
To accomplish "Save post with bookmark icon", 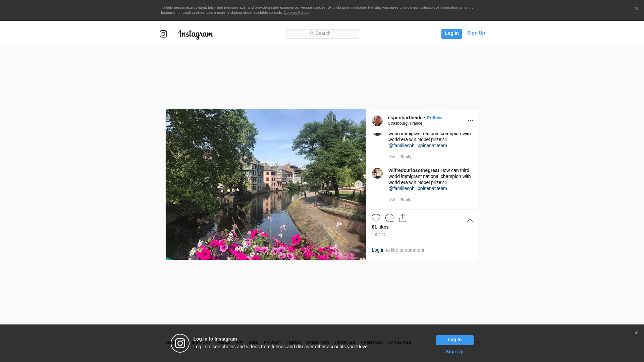I will 470,218.
